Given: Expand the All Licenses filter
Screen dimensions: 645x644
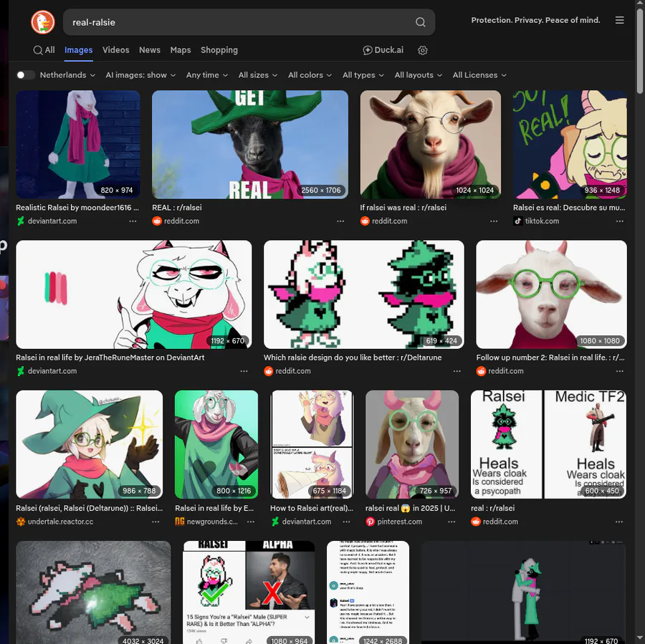Looking at the screenshot, I should click(479, 75).
